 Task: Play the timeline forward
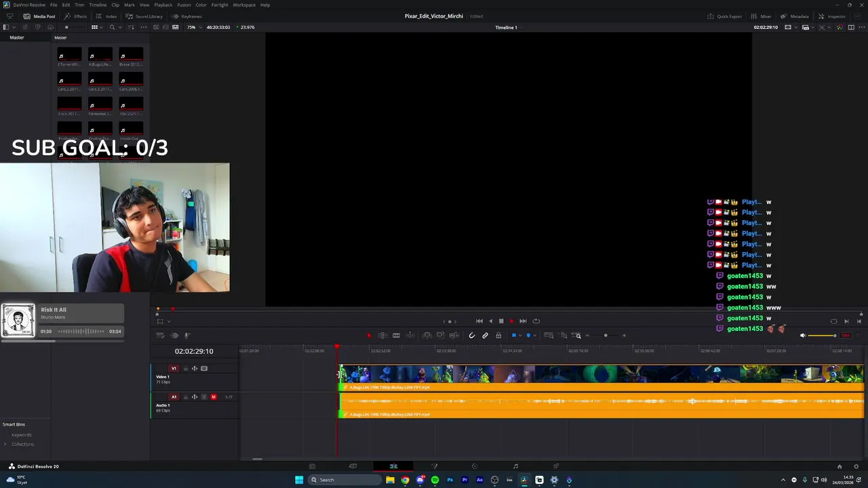click(511, 321)
